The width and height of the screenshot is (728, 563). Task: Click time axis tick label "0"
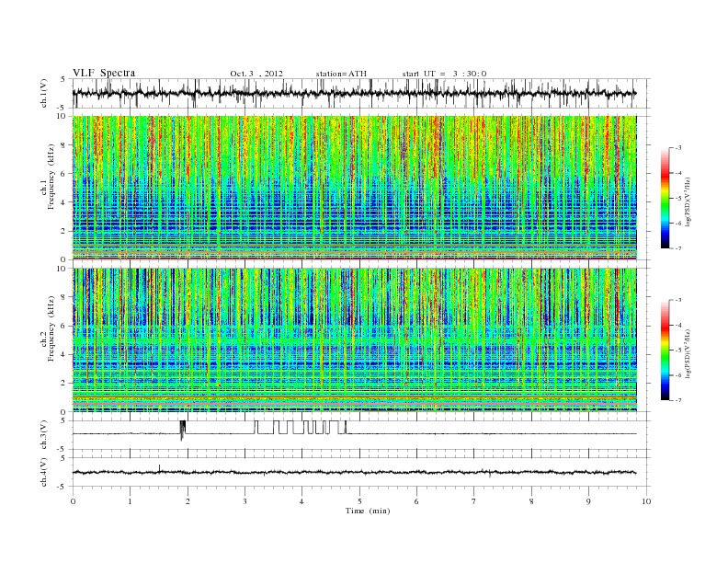tap(73, 501)
